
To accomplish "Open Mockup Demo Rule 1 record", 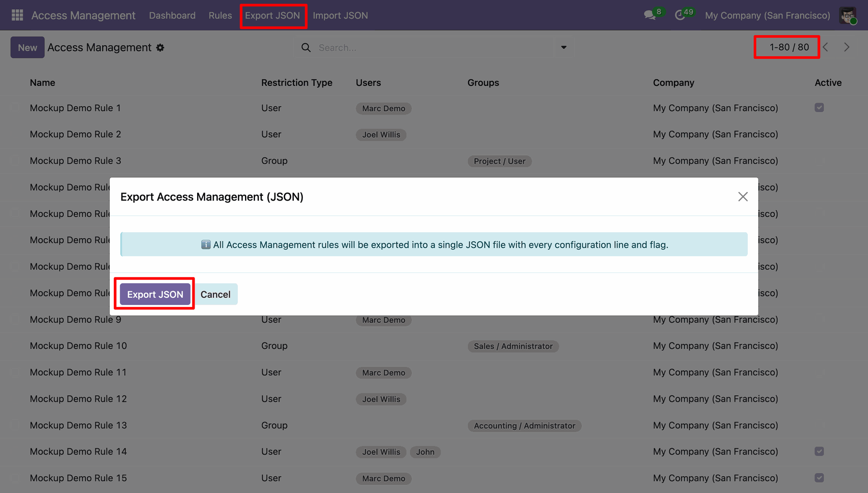I will 75,108.
